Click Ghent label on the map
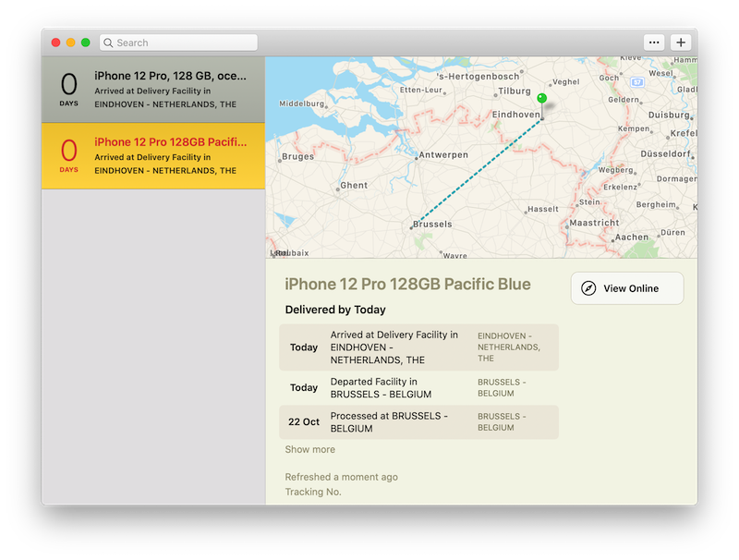Image resolution: width=739 pixels, height=560 pixels. [x=354, y=185]
